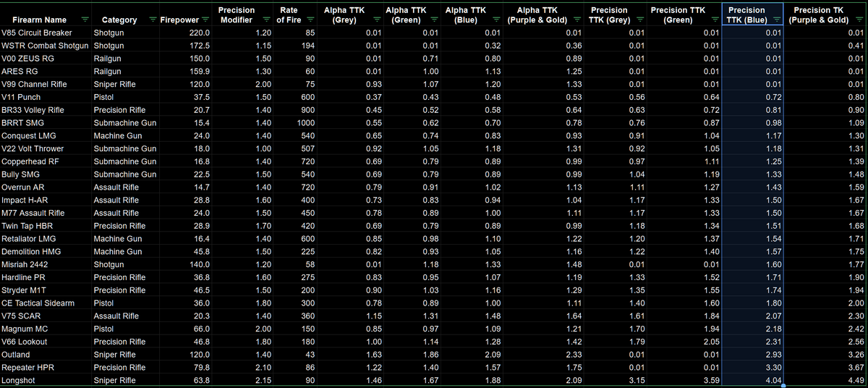This screenshot has width=868, height=388.
Task: Select the V75 SCAR name cell
Action: [46, 316]
